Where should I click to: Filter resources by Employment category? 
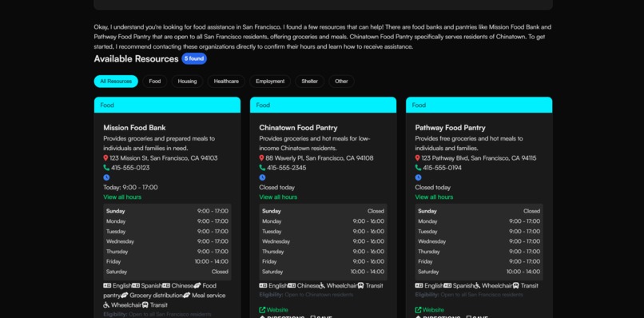270,81
